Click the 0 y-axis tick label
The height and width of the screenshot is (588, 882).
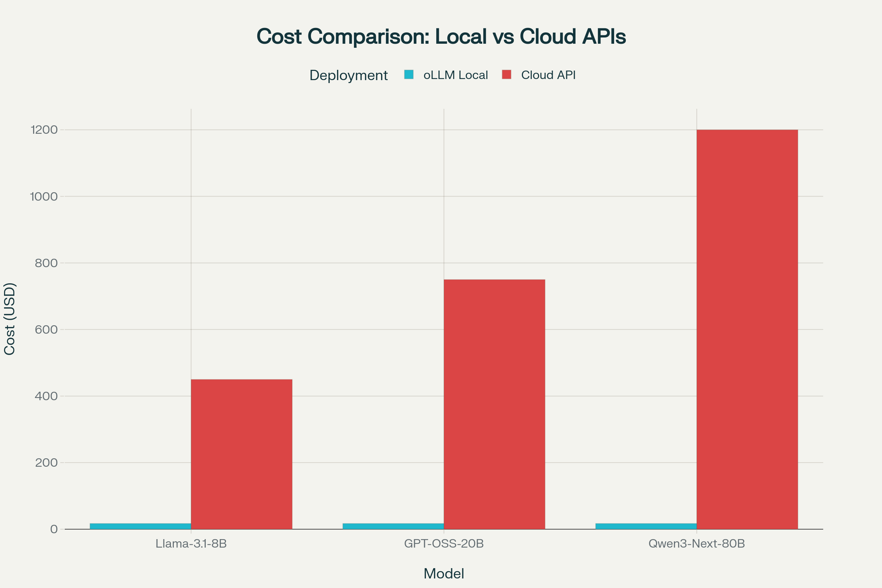54,529
